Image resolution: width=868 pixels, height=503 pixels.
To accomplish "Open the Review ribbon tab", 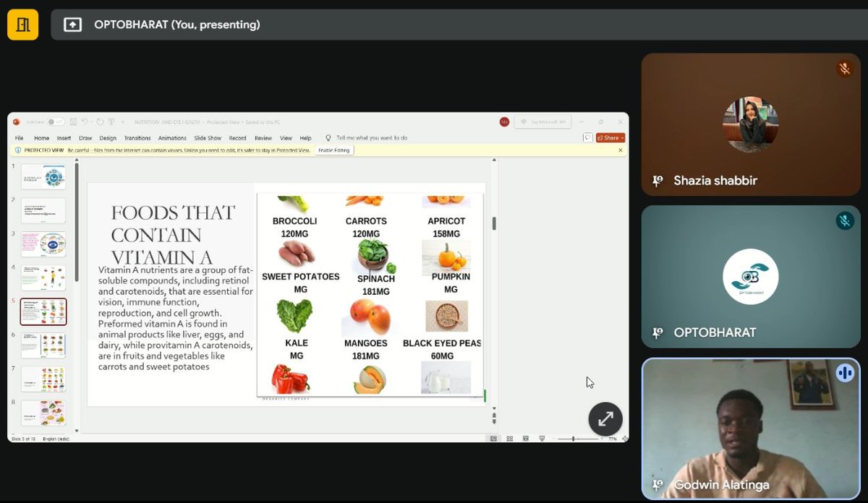I will click(263, 138).
